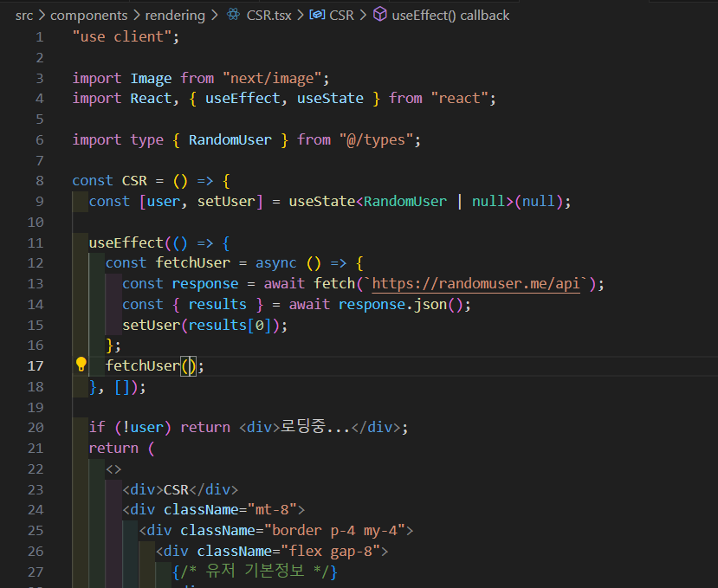Image resolution: width=718 pixels, height=588 pixels.
Task: Click the cube icon before useEffect() callback
Action: click(x=379, y=15)
